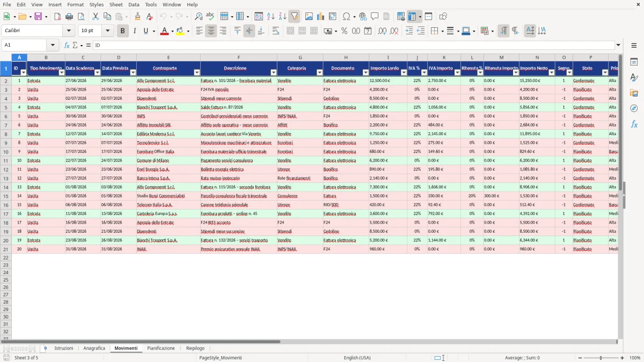Toggle Align Left
Image resolution: width=644 pixels, height=362 pixels.
pos(199,31)
